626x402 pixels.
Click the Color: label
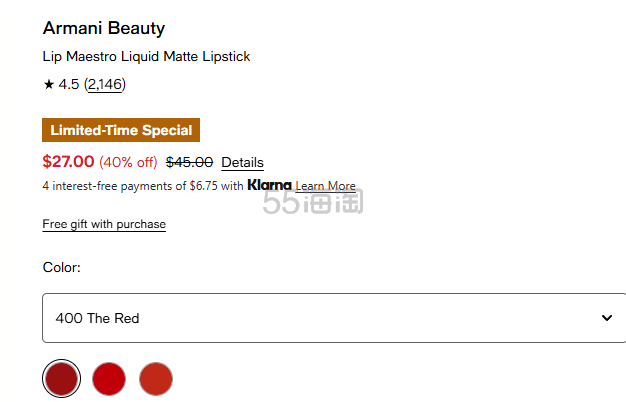(61, 267)
